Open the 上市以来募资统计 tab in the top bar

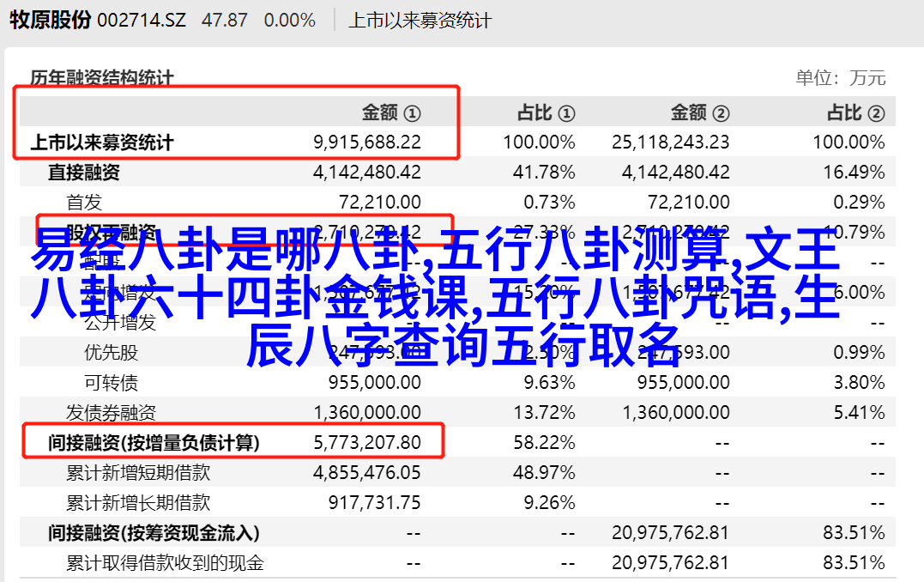(420, 21)
